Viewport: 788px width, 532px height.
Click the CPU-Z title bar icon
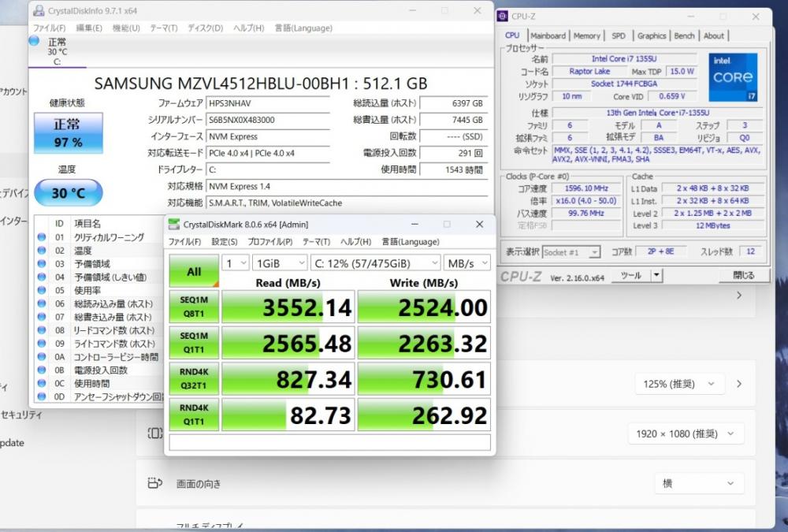click(503, 16)
